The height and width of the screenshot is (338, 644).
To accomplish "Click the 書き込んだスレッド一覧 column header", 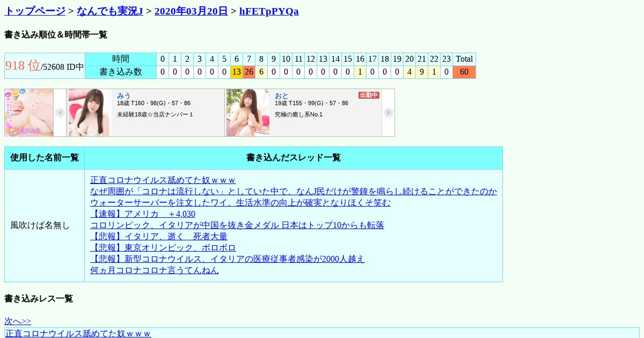I will pos(294,158).
